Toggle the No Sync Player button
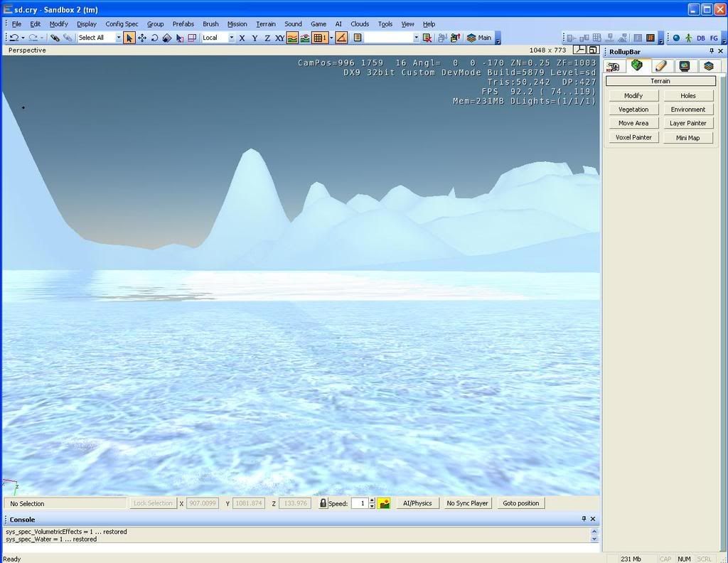The image size is (728, 563). pos(467,503)
